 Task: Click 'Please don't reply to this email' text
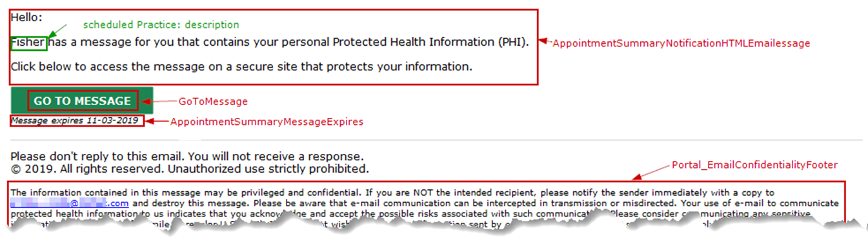[187, 156]
